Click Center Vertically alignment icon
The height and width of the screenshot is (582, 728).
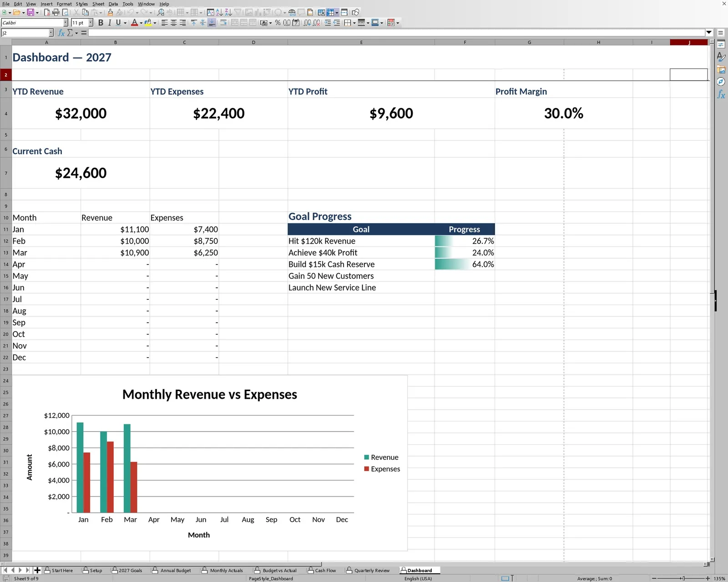[203, 23]
